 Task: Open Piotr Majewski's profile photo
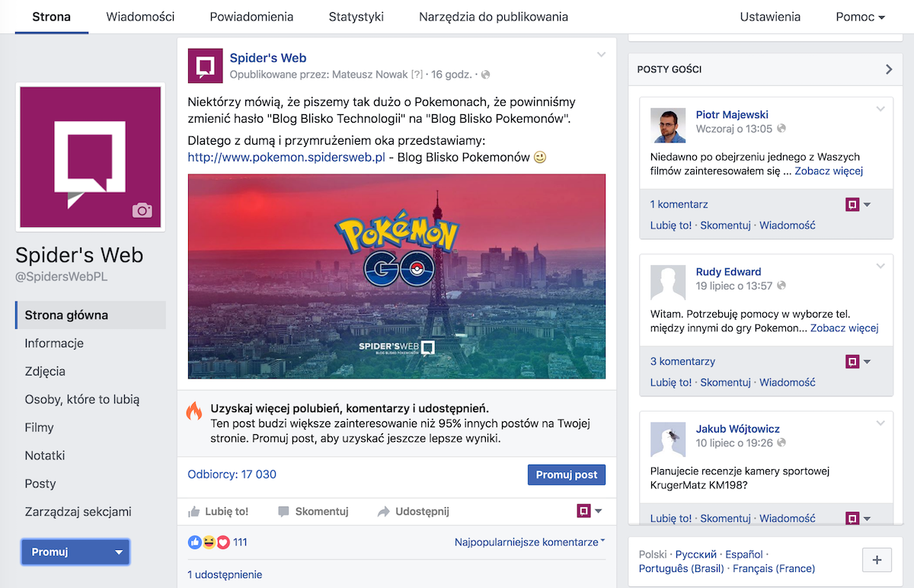(x=668, y=125)
